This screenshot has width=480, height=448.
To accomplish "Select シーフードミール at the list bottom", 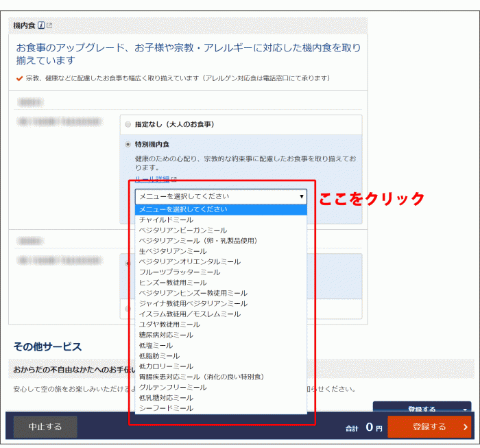I will [x=166, y=408].
